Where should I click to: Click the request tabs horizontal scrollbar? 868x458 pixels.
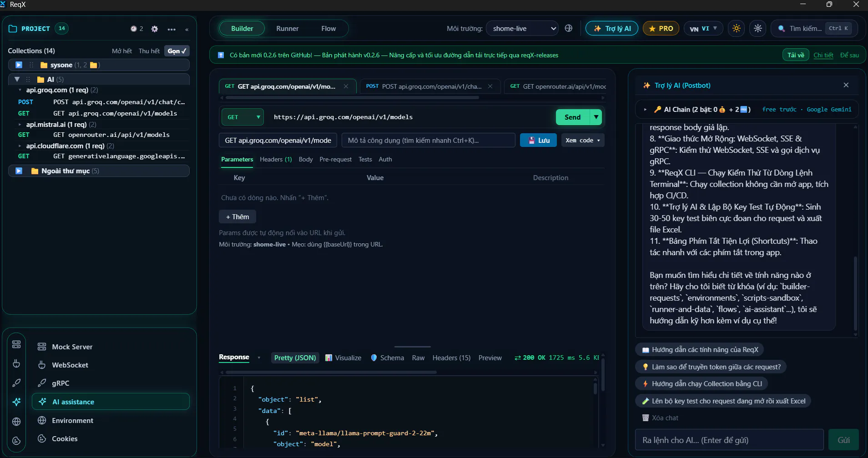coord(353,98)
